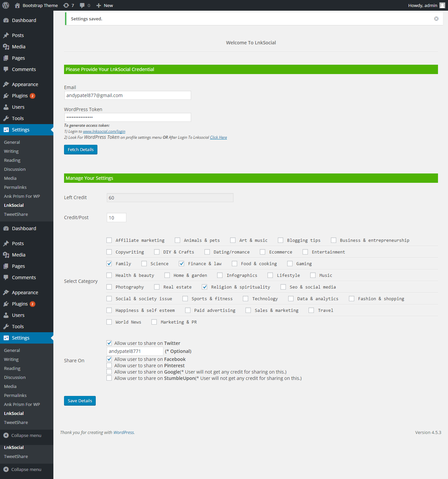
Task: Click the Twitter username field andypatel8771
Action: [135, 351]
